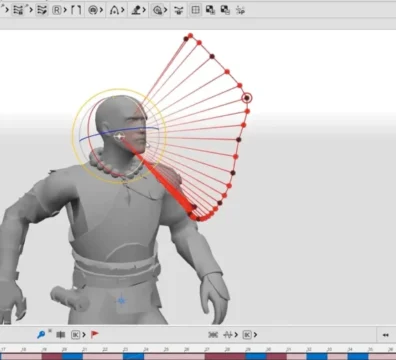Select the circled keyframe point on motion trail

[247, 98]
